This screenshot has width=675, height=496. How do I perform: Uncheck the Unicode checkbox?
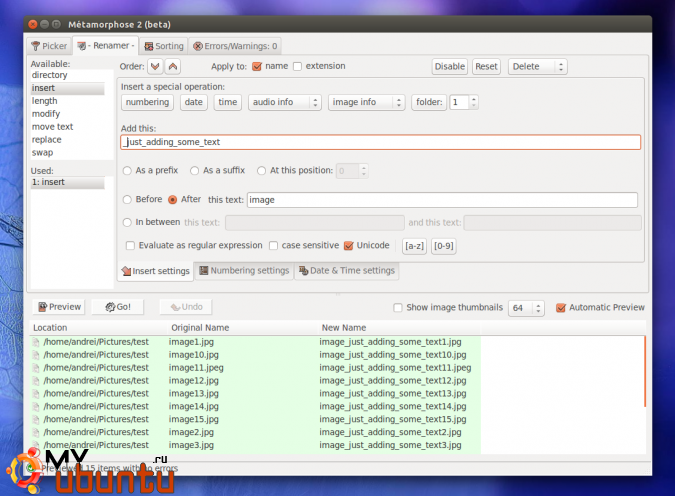tap(348, 245)
